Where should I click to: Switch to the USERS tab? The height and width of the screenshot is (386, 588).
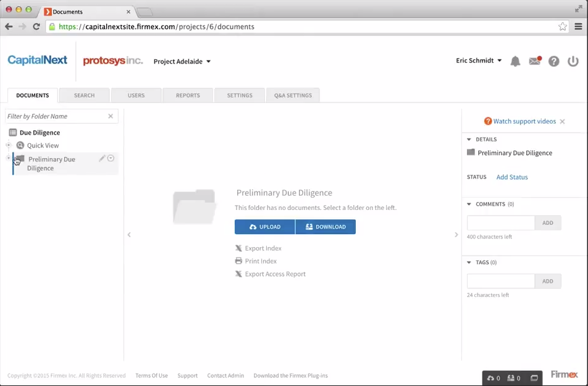point(136,95)
